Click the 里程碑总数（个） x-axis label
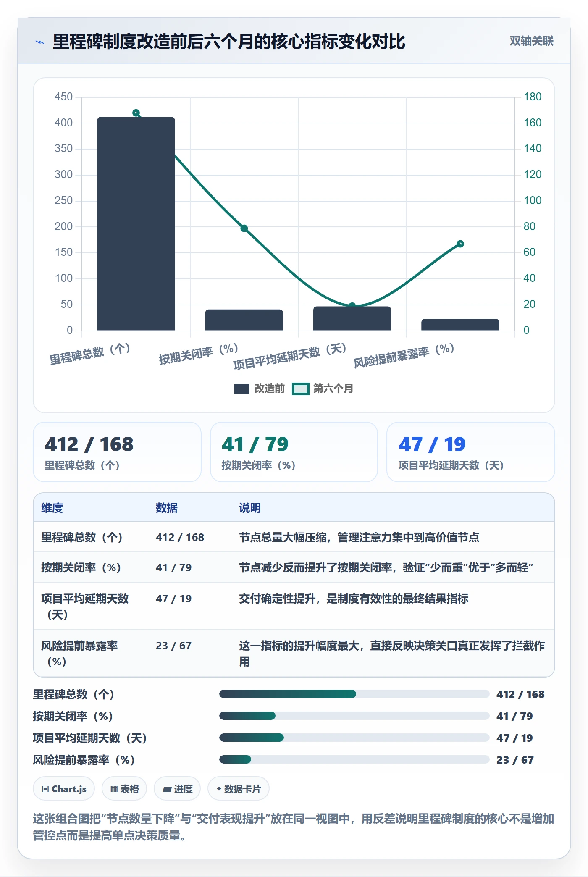 coord(90,354)
